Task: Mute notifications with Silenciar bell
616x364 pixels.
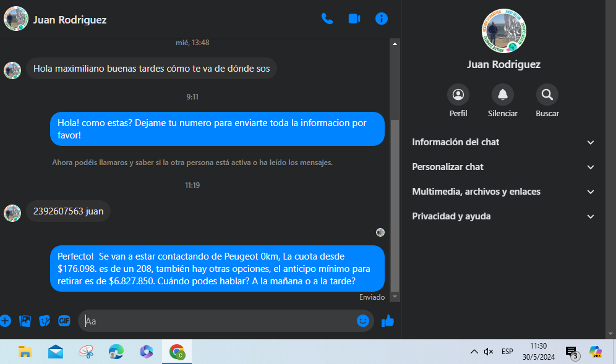Action: pyautogui.click(x=502, y=95)
